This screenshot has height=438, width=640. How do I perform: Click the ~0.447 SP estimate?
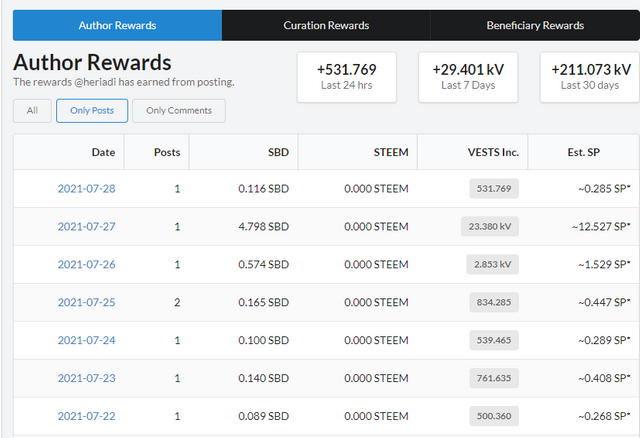pos(604,302)
